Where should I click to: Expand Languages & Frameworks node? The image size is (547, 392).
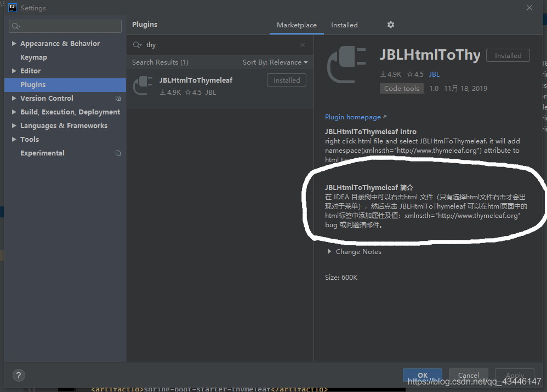pyautogui.click(x=14, y=125)
